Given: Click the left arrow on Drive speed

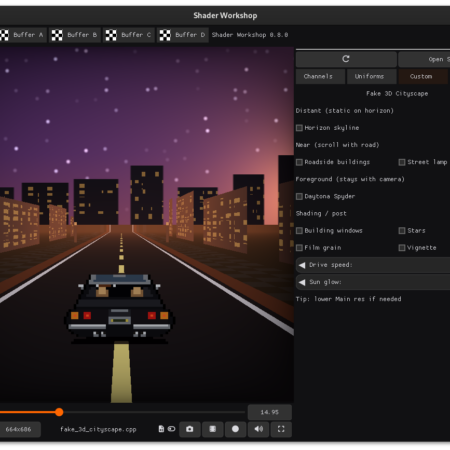Looking at the screenshot, I should click(302, 265).
